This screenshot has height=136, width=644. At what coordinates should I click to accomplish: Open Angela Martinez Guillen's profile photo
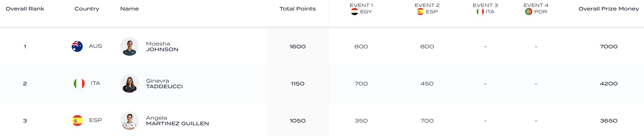(x=130, y=121)
